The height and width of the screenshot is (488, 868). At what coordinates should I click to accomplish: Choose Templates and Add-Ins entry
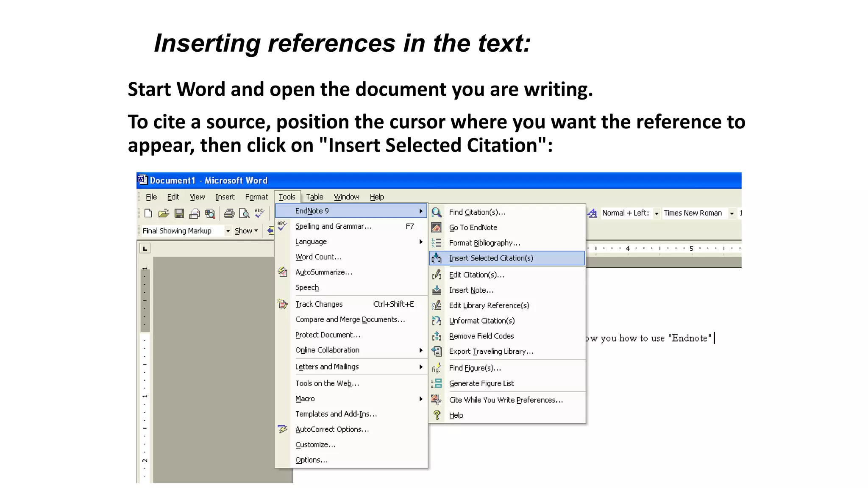point(351,414)
